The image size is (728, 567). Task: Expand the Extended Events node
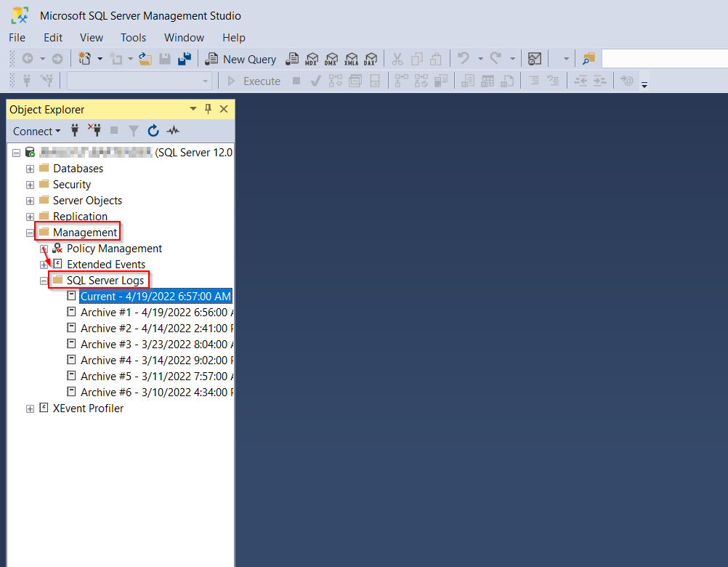pos(44,265)
